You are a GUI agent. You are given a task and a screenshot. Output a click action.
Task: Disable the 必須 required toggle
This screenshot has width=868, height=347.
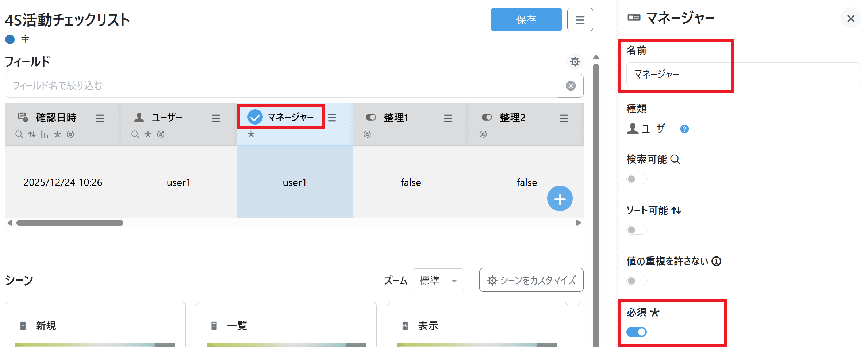pos(636,332)
